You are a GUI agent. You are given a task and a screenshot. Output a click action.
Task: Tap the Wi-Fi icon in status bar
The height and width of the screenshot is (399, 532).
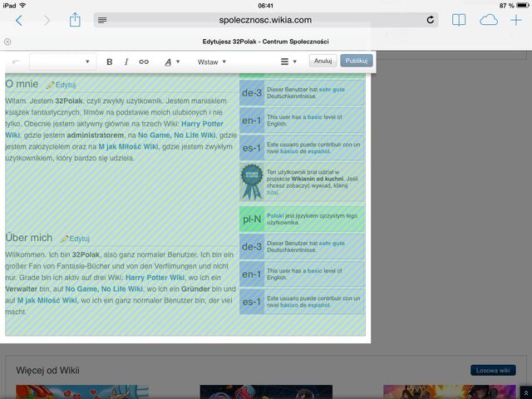[x=22, y=6]
